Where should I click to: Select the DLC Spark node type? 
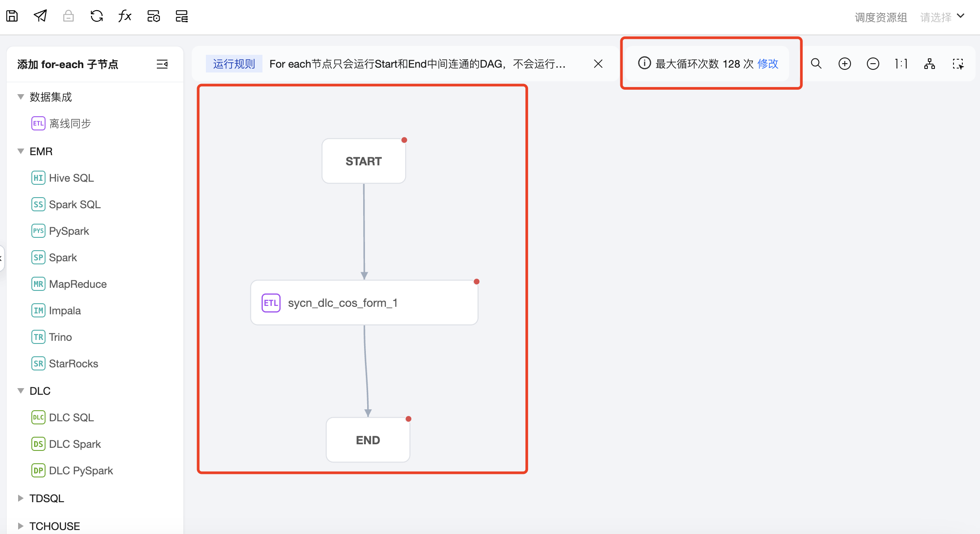pyautogui.click(x=75, y=444)
